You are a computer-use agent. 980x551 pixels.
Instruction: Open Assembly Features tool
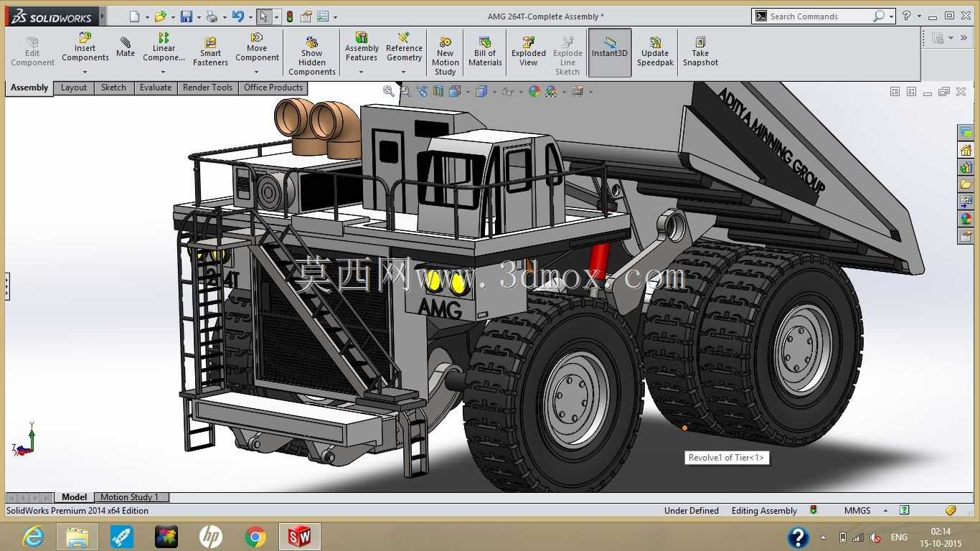click(362, 47)
